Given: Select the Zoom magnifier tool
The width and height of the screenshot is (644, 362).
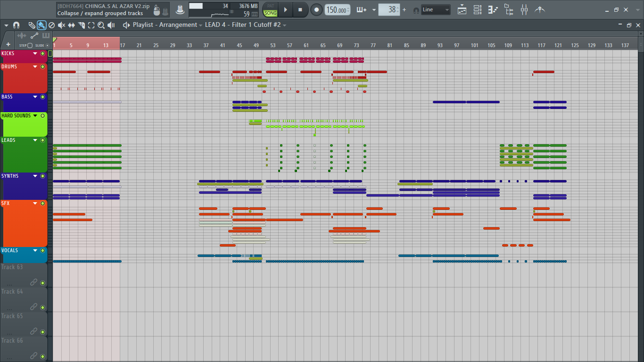Looking at the screenshot, I should click(101, 25).
